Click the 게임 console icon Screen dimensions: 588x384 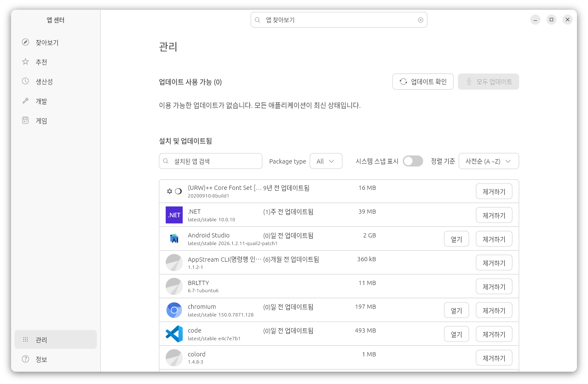25,120
